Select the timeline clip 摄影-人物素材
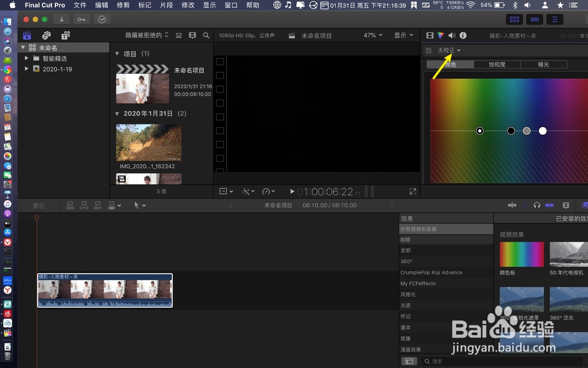Screen dimensions: 588x368 coord(105,290)
